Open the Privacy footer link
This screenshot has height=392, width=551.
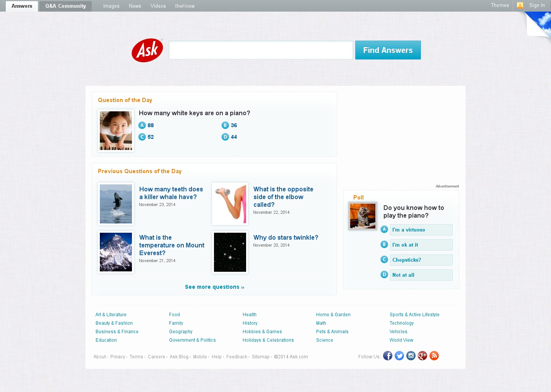point(118,357)
